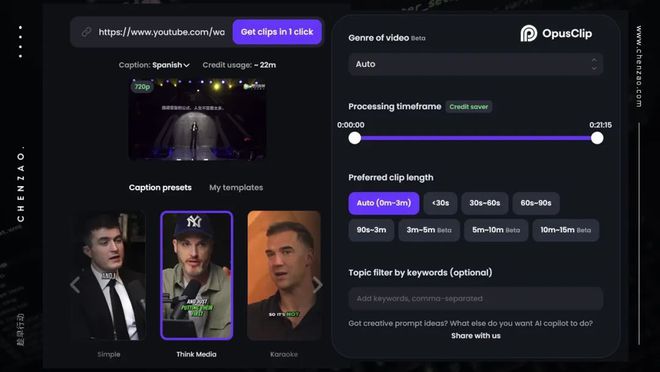Choose the 3m~5m Beta clip length
The image size is (660, 372).
click(429, 230)
